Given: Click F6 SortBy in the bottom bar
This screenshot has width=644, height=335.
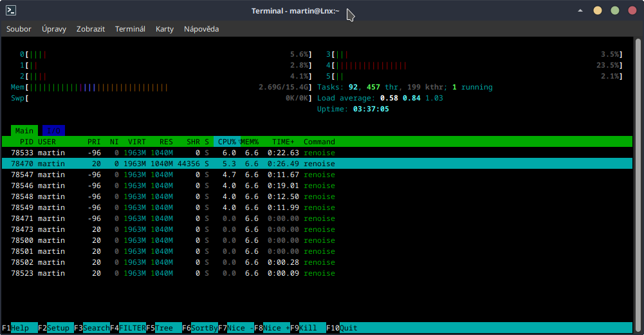Looking at the screenshot, I should (203, 328).
